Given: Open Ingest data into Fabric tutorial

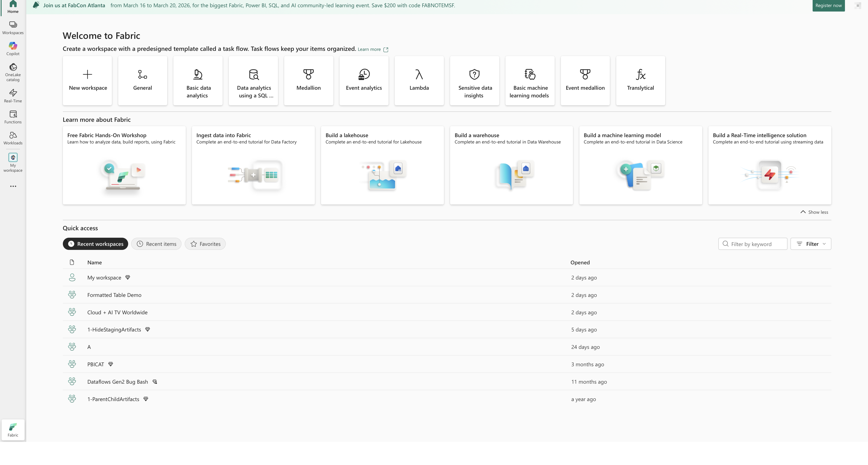Looking at the screenshot, I should (253, 165).
